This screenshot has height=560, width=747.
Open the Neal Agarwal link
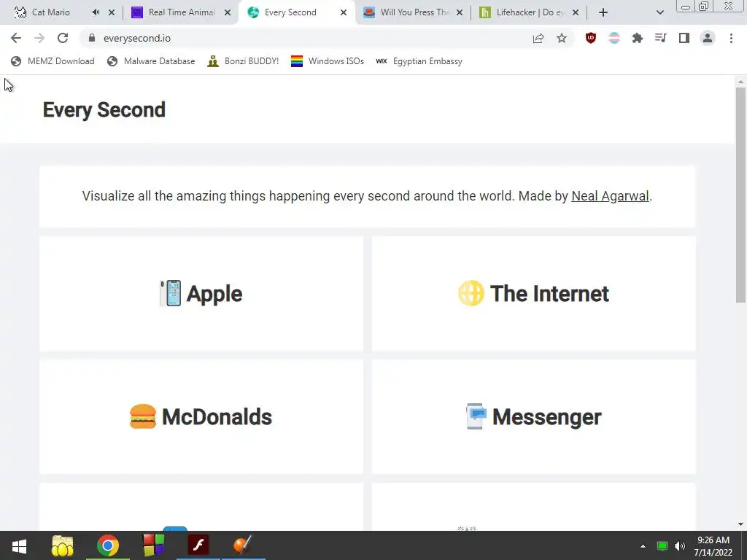click(610, 195)
